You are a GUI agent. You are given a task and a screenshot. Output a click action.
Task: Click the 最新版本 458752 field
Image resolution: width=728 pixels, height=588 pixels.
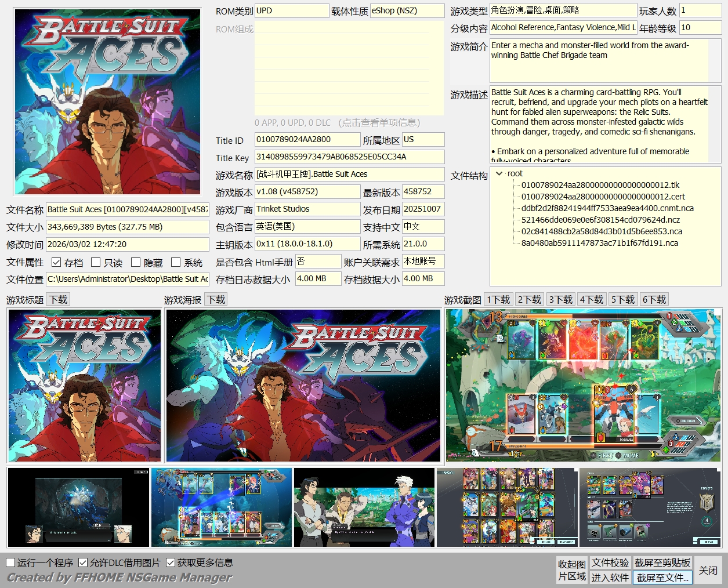tap(423, 192)
